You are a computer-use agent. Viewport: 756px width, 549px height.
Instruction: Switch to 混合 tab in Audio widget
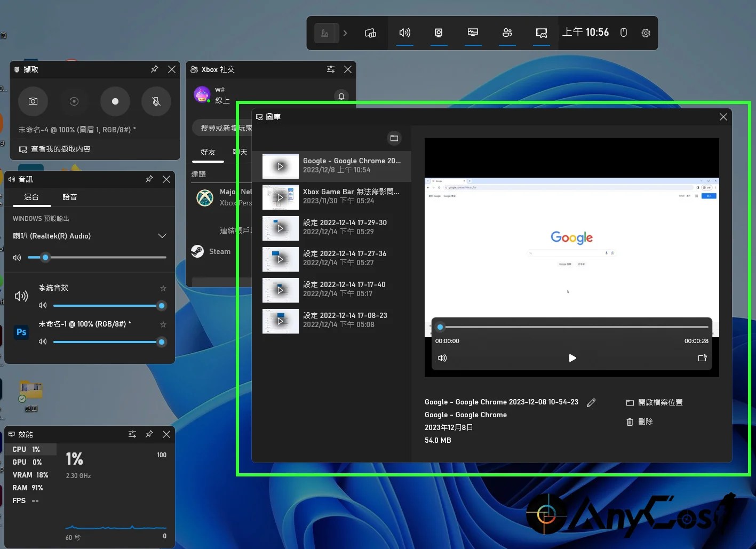click(31, 197)
